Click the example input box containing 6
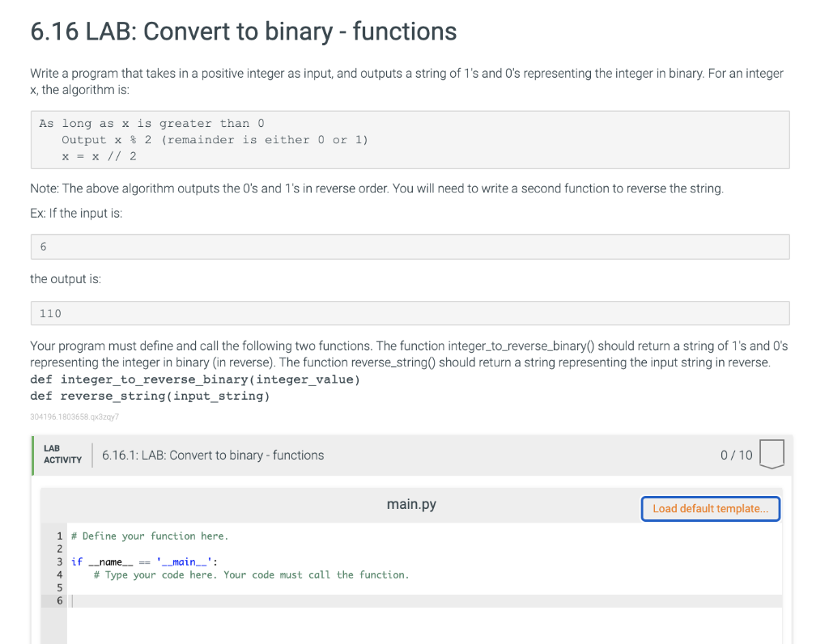The width and height of the screenshot is (829, 644). [x=410, y=247]
